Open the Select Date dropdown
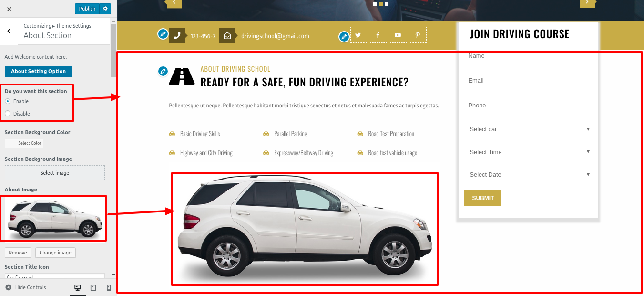This screenshot has height=296, width=644. 528,175
